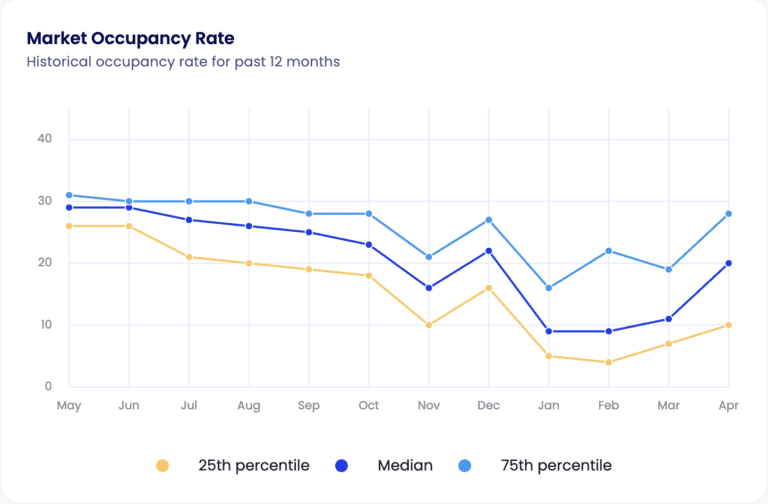
Task: Toggle the 25th percentile legend item
Action: [x=253, y=465]
